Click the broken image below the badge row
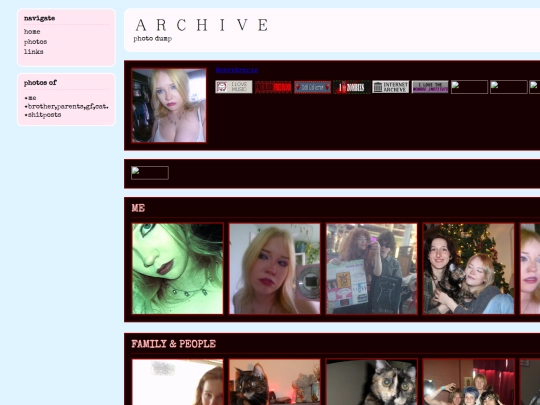The image size is (540, 405). coord(150,173)
